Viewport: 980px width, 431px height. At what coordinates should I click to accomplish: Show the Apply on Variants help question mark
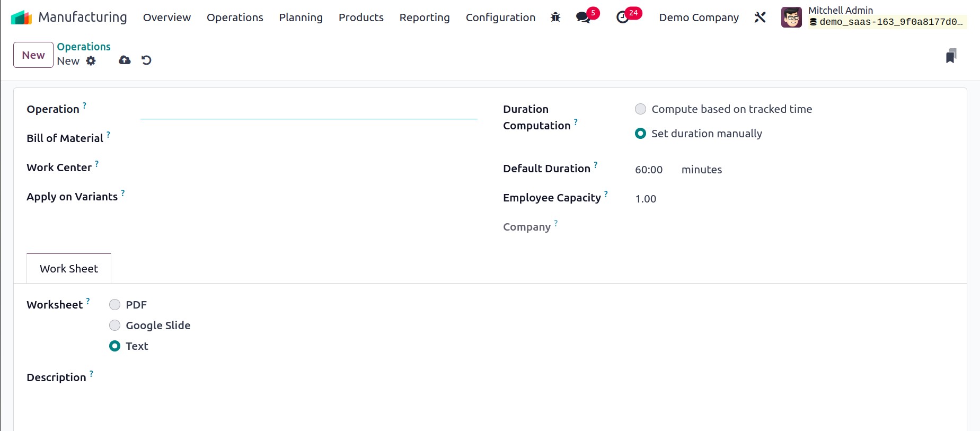pyautogui.click(x=122, y=193)
